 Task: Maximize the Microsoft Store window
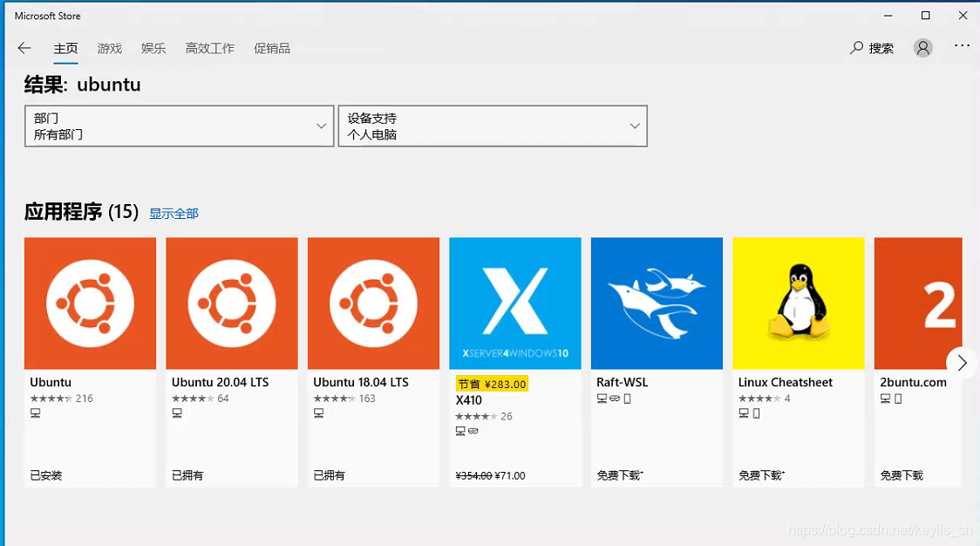pos(926,16)
